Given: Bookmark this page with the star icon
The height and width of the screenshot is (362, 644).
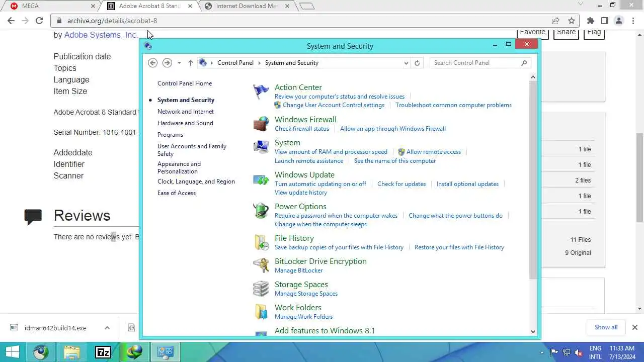Looking at the screenshot, I should 571,21.
